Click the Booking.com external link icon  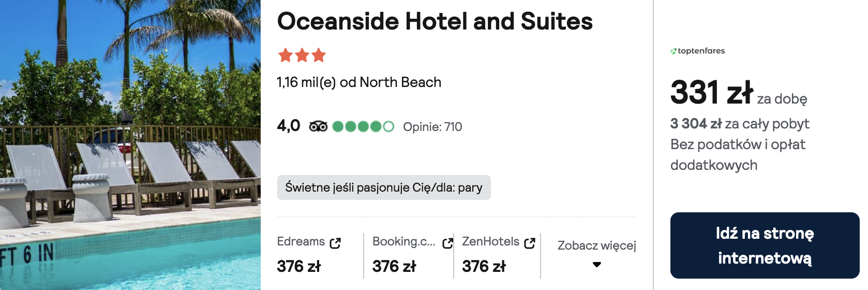point(447,243)
